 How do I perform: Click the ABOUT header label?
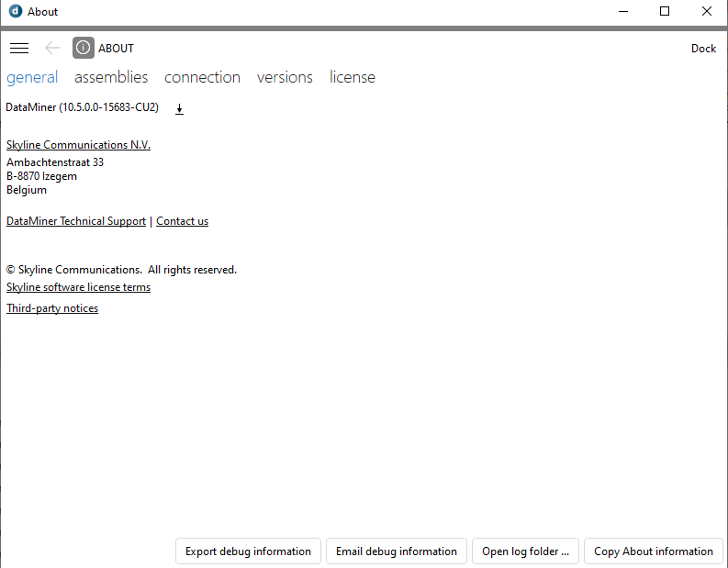coord(116,49)
